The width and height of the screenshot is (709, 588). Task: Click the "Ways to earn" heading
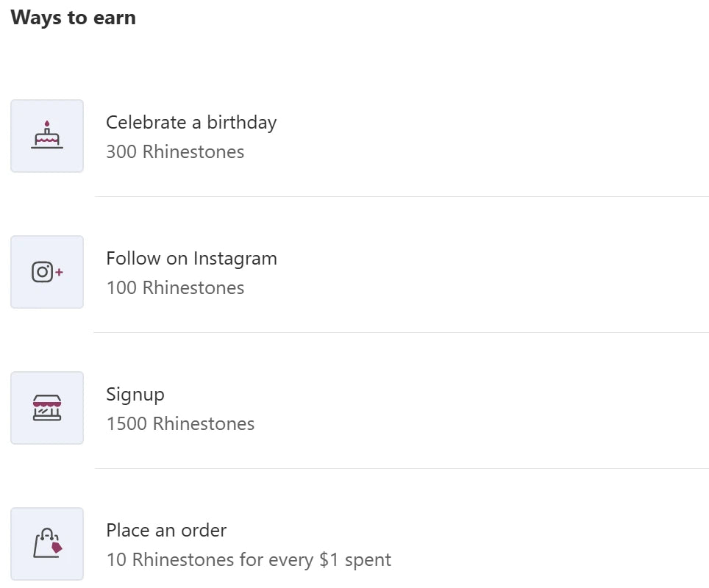[x=74, y=18]
